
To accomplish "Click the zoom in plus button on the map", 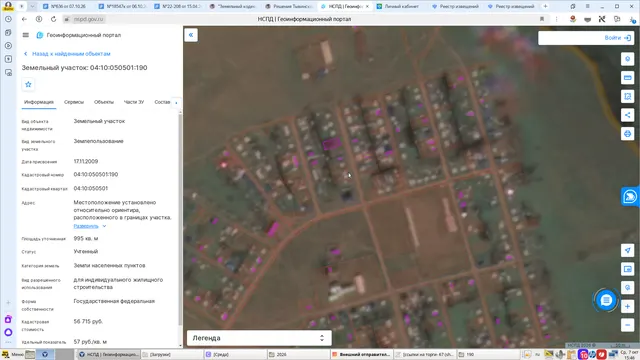I will pos(627,307).
